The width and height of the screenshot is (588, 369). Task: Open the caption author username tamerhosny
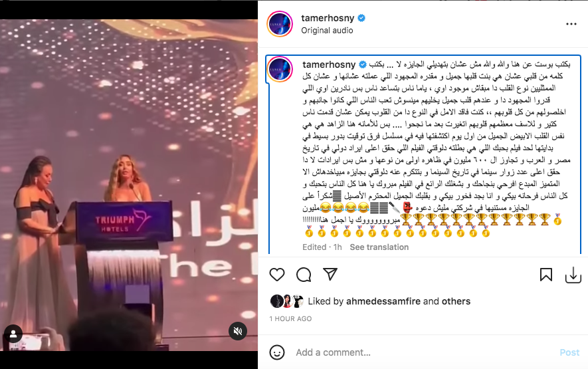(x=329, y=64)
